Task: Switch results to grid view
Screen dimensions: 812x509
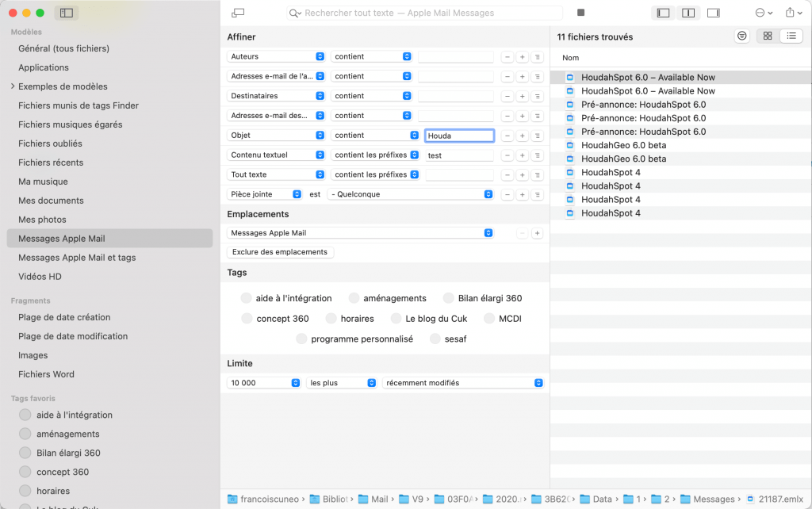Action: (768, 36)
